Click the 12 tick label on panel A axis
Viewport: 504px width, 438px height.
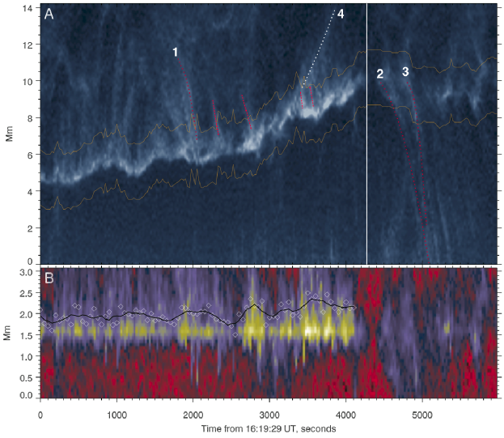pyautogui.click(x=28, y=45)
